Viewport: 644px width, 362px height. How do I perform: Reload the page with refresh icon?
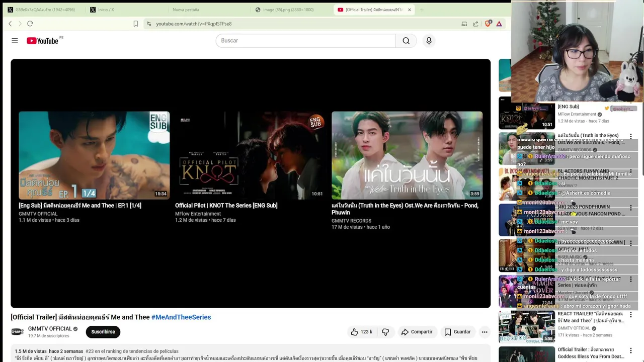pos(30,24)
